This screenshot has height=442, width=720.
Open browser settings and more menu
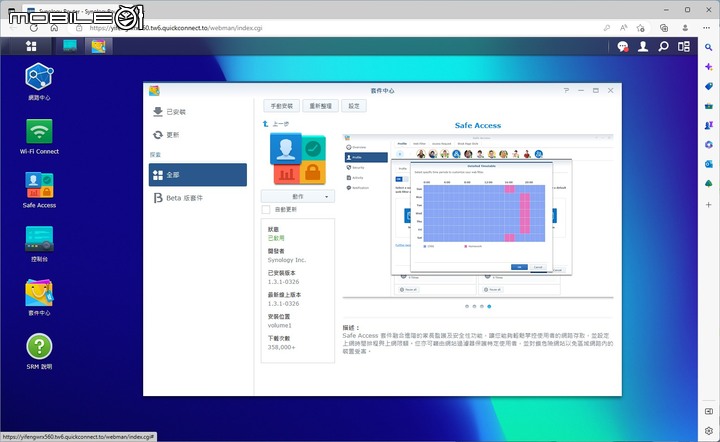[707, 28]
